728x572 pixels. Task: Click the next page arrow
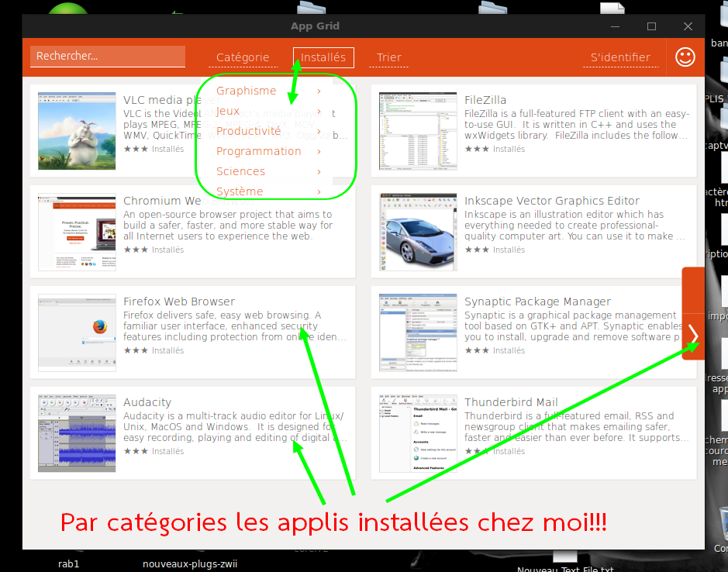(693, 335)
